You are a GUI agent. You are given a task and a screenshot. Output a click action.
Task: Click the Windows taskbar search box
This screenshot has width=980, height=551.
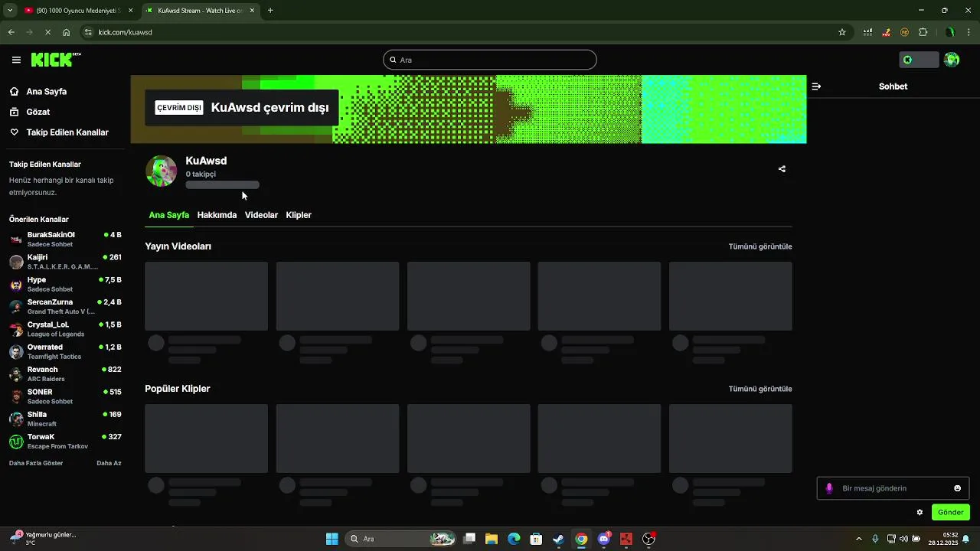tap(402, 539)
